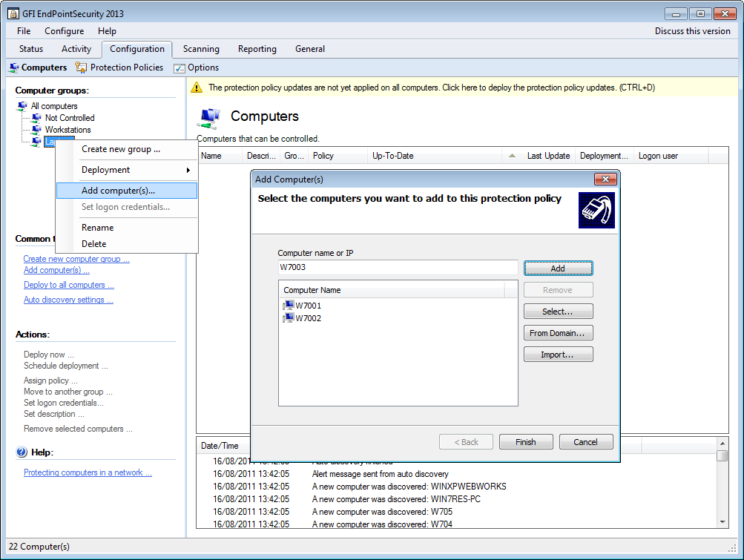Click the log pane scrollbar down arrow
This screenshot has height=560, width=744.
click(x=722, y=522)
